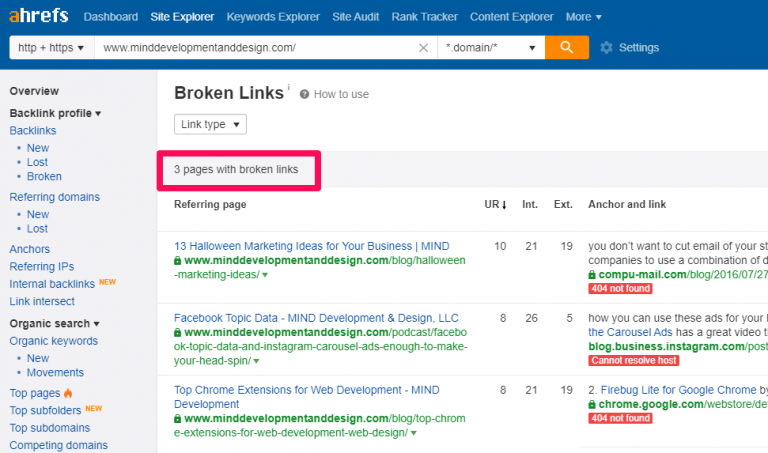Click lock icon beside chrome.google.com link

(592, 405)
